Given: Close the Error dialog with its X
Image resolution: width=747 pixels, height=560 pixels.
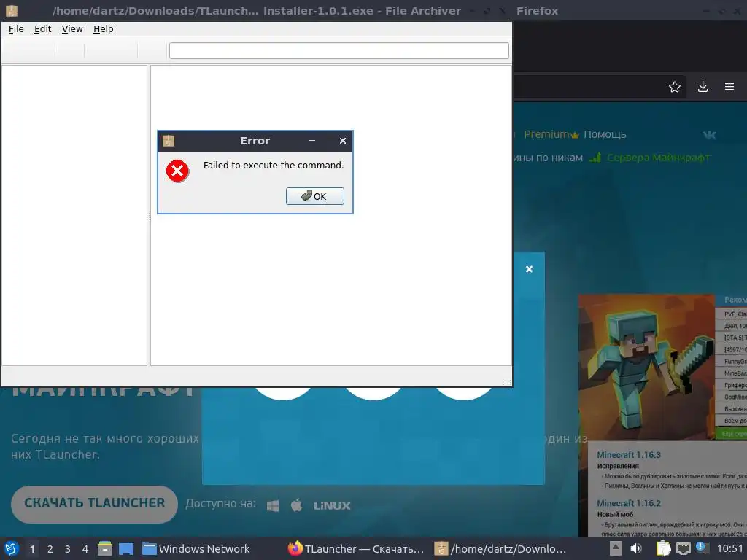Looking at the screenshot, I should pyautogui.click(x=343, y=141).
